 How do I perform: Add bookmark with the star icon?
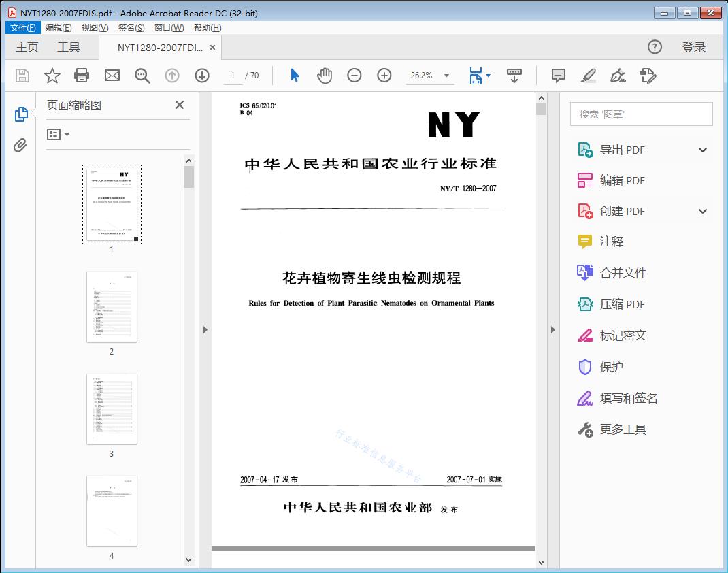(52, 76)
